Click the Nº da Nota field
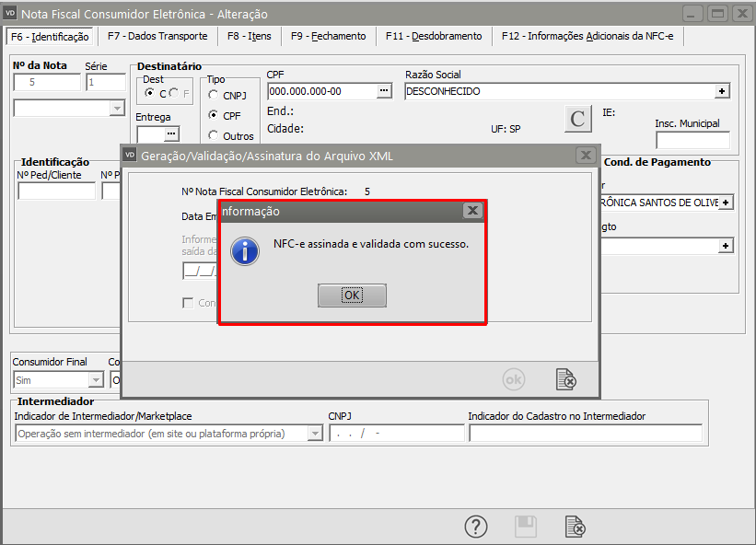This screenshot has height=545, width=756. click(x=47, y=82)
